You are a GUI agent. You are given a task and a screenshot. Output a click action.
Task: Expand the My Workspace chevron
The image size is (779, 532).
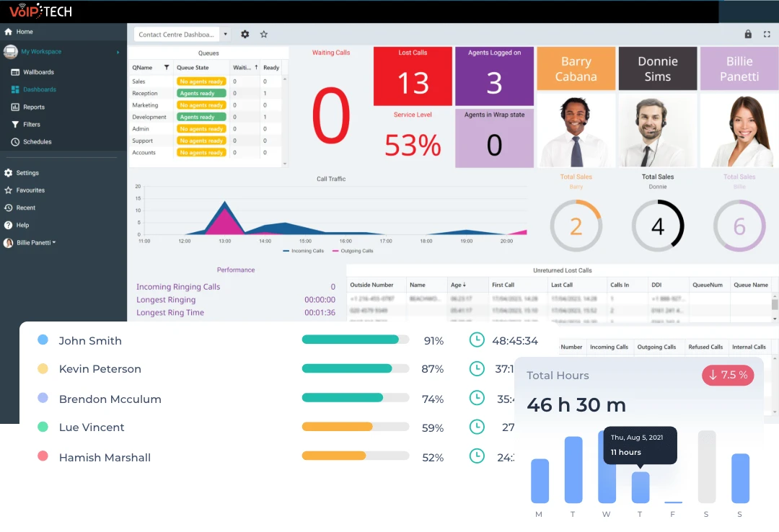tap(118, 52)
